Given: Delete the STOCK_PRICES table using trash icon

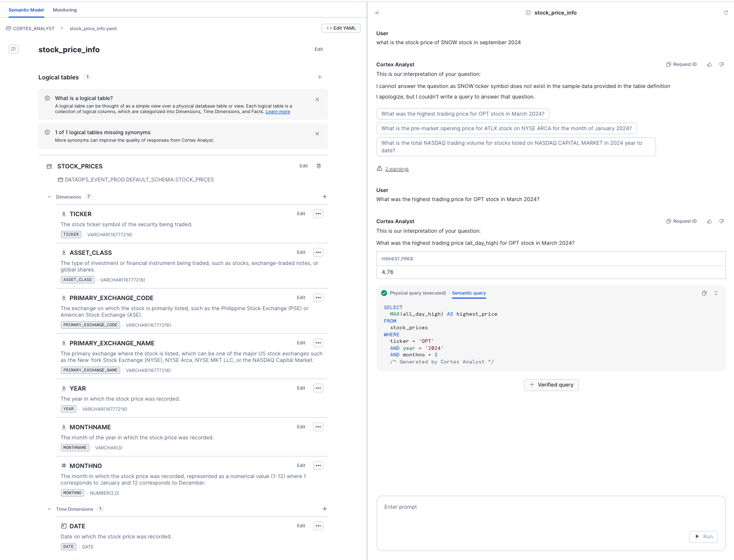Looking at the screenshot, I should 319,166.
